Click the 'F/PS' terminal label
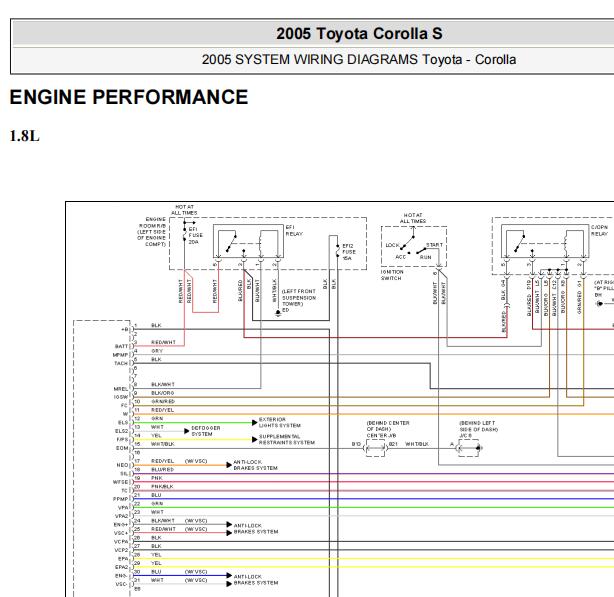 pyautogui.click(x=122, y=440)
